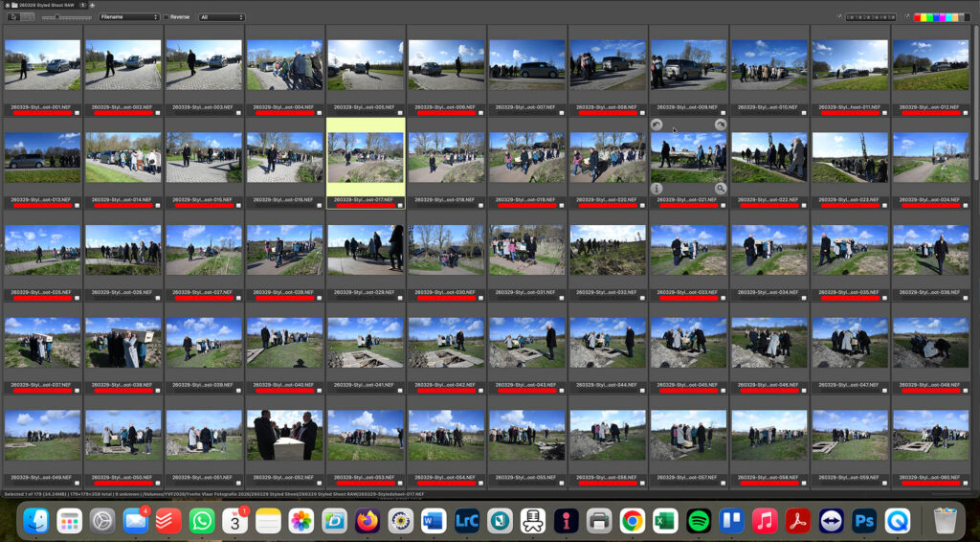Select the 260329 Styled Shoot RAW tab

44,5
